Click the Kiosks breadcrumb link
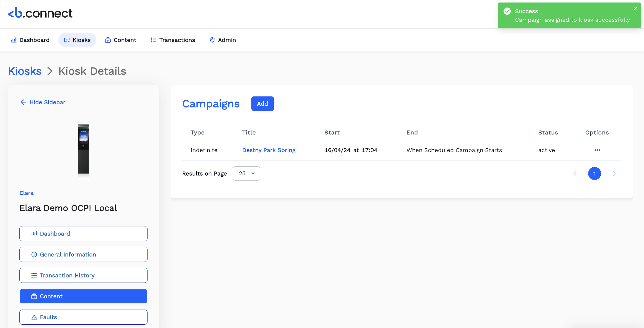Image resolution: width=644 pixels, height=328 pixels. tap(25, 71)
